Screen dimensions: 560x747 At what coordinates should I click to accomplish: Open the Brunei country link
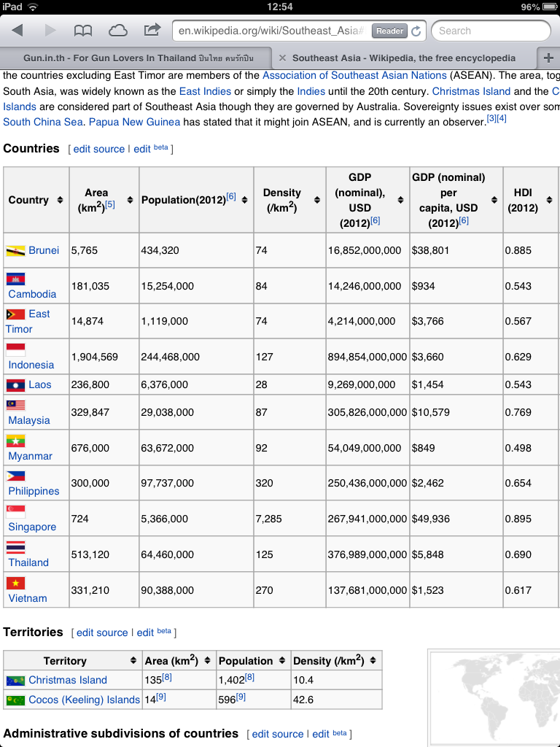coord(44,250)
